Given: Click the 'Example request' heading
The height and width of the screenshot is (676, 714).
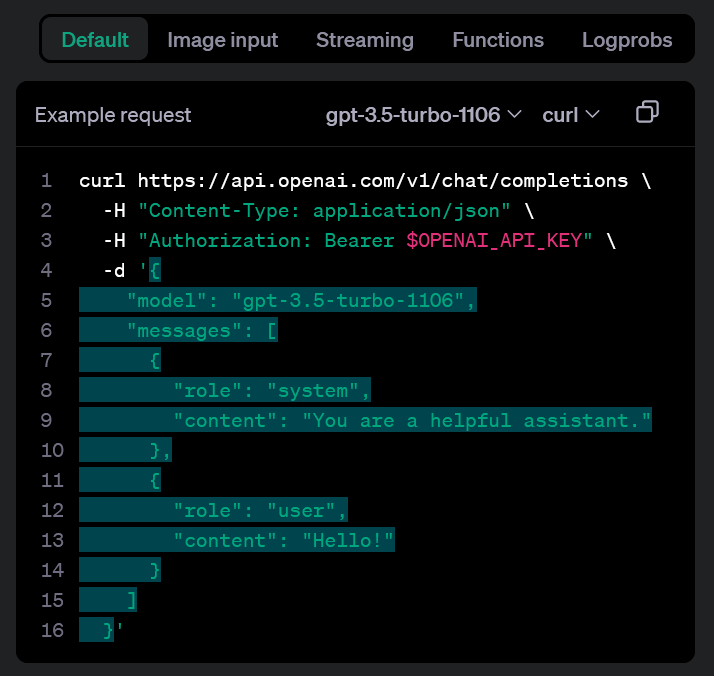Looking at the screenshot, I should 113,115.
